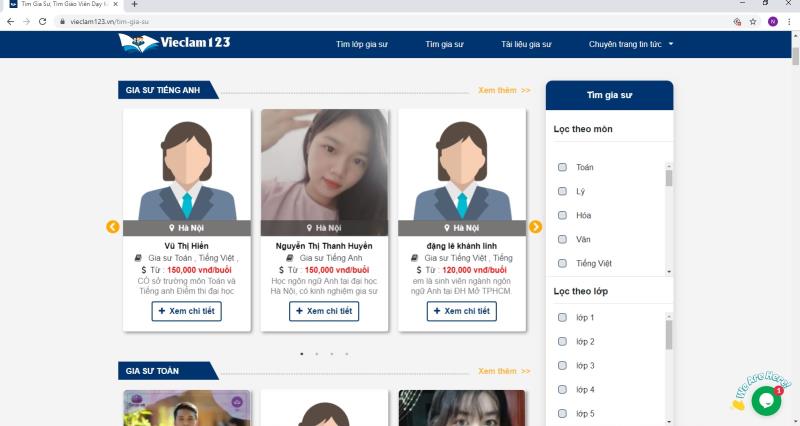The height and width of the screenshot is (426, 800).
Task: View details of đặng lê khánh linh
Action: point(462,311)
